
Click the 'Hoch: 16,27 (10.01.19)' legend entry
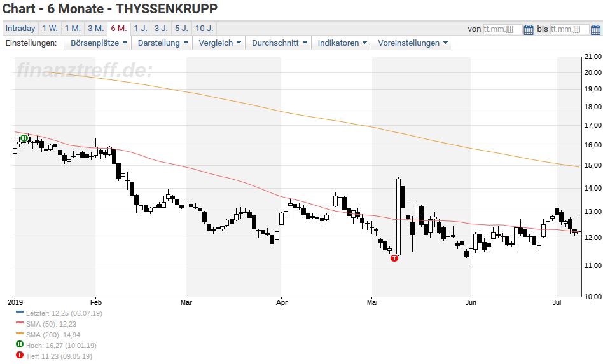(x=61, y=346)
